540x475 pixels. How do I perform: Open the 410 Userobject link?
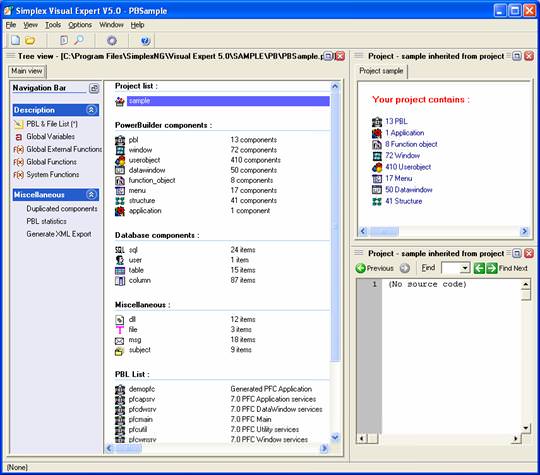408,167
